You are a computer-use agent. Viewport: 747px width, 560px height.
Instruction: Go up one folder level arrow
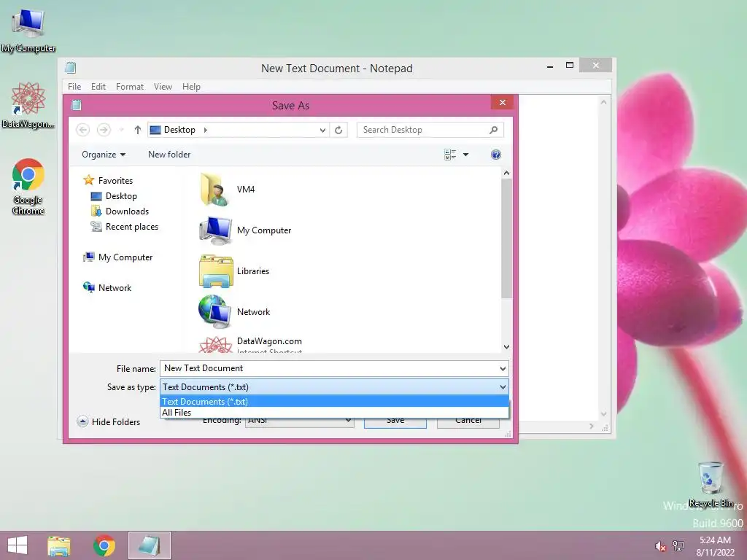[x=138, y=130]
